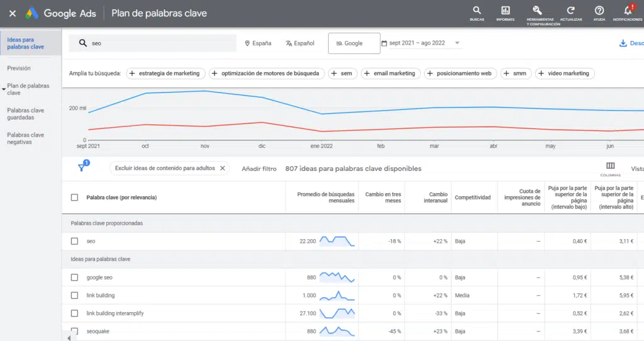
Task: Click the 'Media' competitiveness cell for link building
Action: (x=462, y=296)
